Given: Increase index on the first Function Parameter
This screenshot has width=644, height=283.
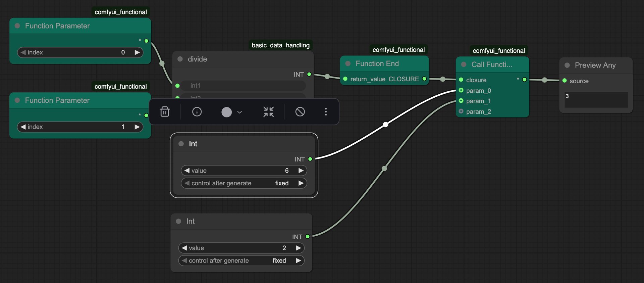Looking at the screenshot, I should click(x=137, y=52).
